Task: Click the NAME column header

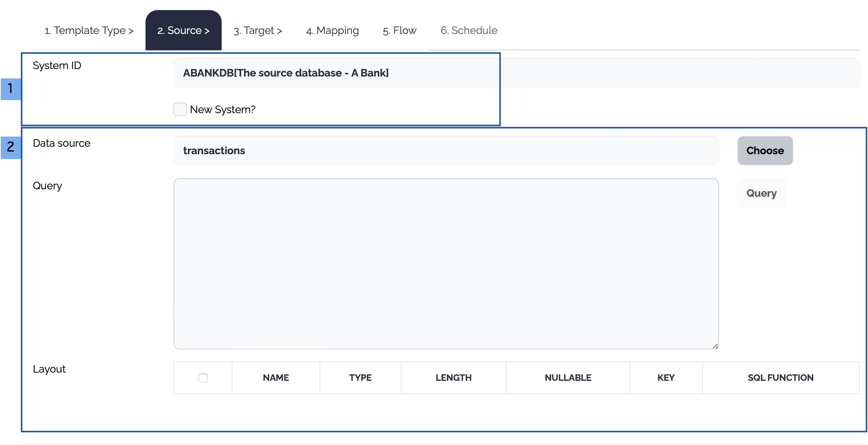Action: pyautogui.click(x=276, y=378)
